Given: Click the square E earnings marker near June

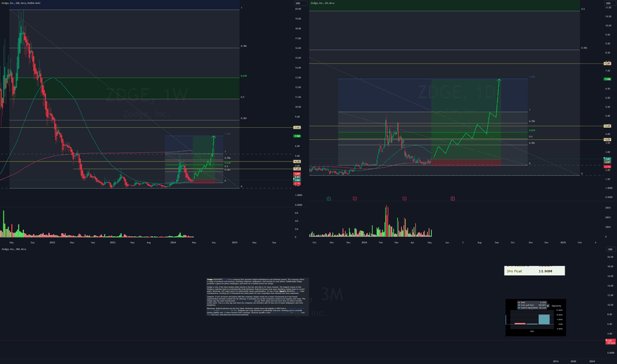Looking at the screenshot, I should click(453, 199).
